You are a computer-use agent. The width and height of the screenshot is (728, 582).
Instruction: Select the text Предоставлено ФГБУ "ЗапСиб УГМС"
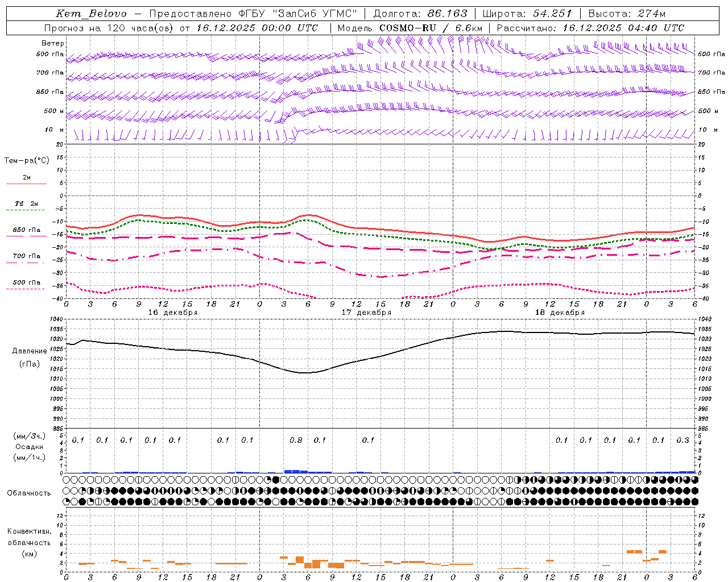click(254, 14)
